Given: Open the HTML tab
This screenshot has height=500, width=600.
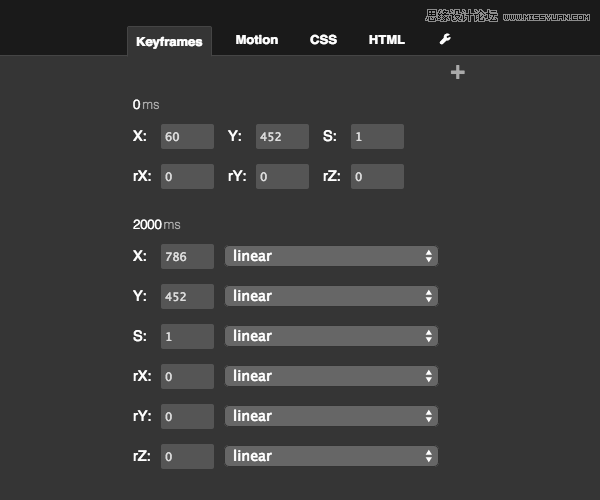Looking at the screenshot, I should pyautogui.click(x=386, y=40).
